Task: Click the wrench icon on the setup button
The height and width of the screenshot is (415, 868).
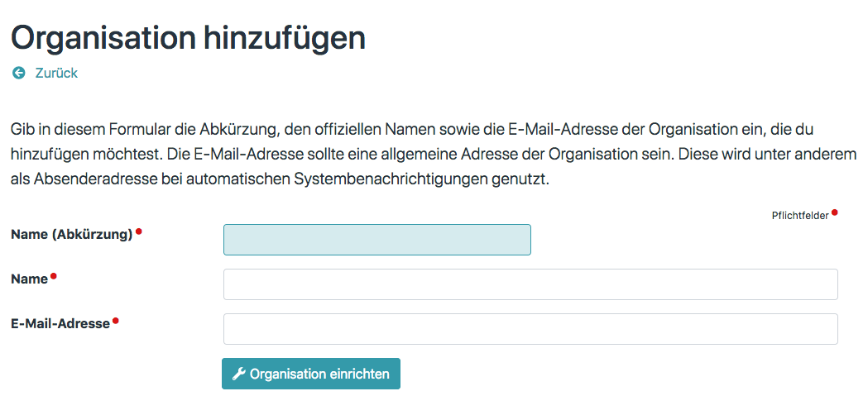Action: tap(238, 374)
